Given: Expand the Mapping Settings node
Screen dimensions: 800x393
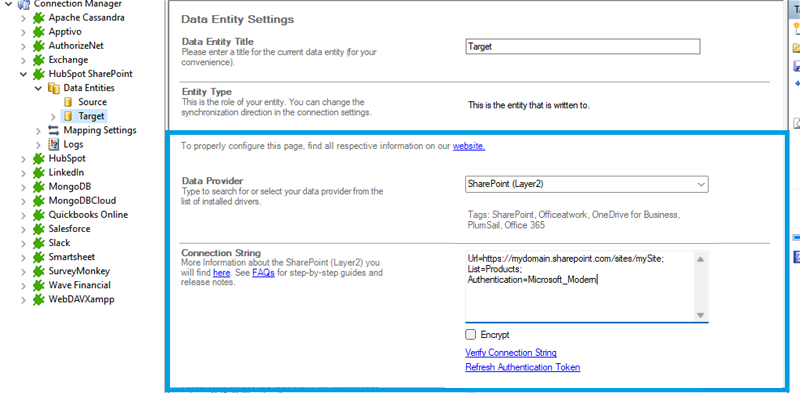Looking at the screenshot, I should (x=38, y=131).
